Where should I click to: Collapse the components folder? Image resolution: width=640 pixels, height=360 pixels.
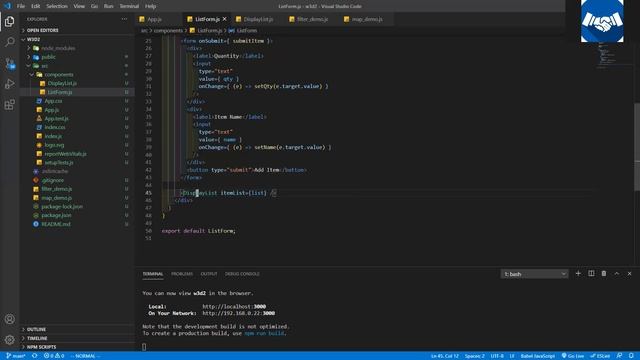point(59,75)
